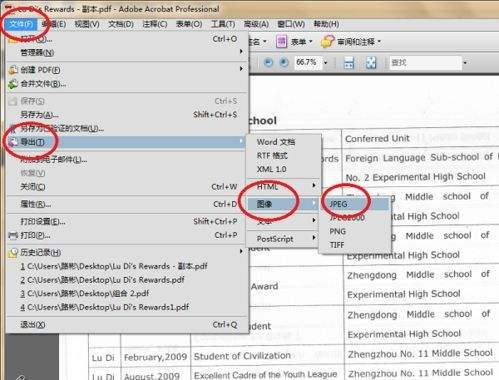499x380 pixels.
Task: Open recent file 4 Lu Di's Rewards1.pdf
Action: pos(127,307)
